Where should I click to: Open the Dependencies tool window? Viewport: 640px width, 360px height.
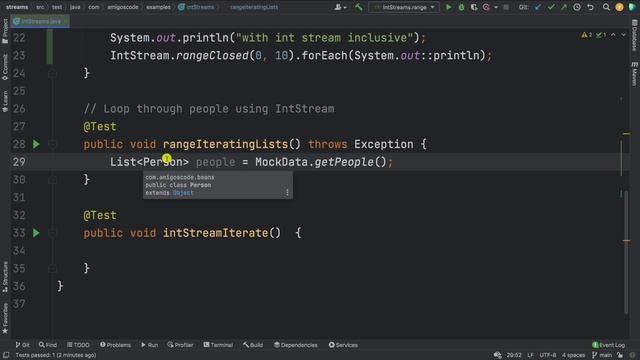296,345
